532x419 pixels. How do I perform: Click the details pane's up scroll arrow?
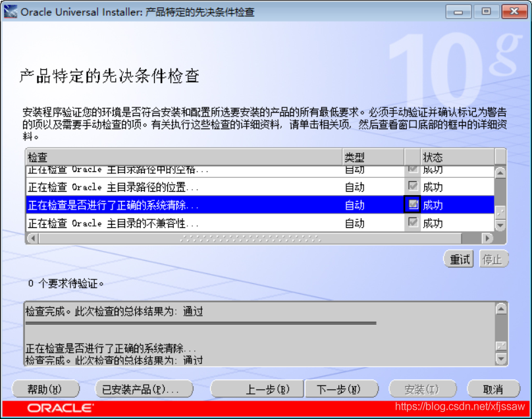point(501,309)
